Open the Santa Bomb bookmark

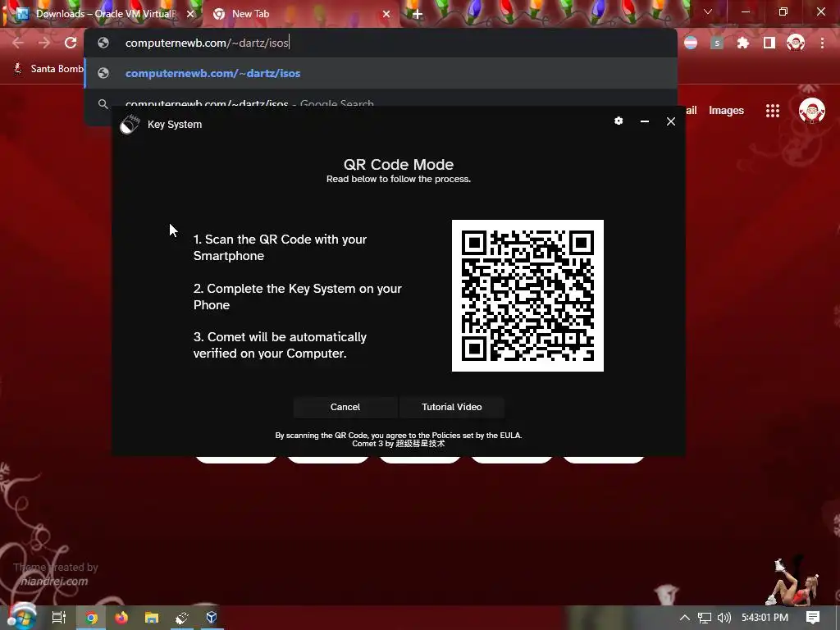coord(48,69)
